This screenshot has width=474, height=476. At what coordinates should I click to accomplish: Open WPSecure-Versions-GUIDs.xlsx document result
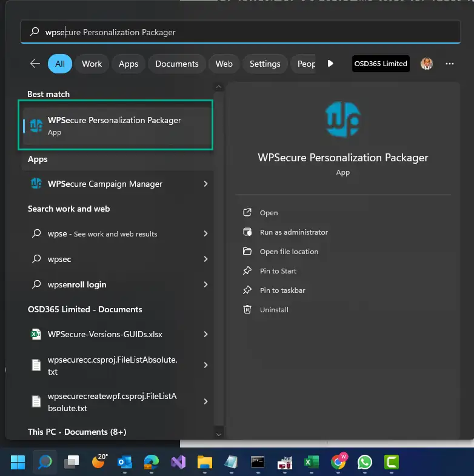click(x=118, y=334)
